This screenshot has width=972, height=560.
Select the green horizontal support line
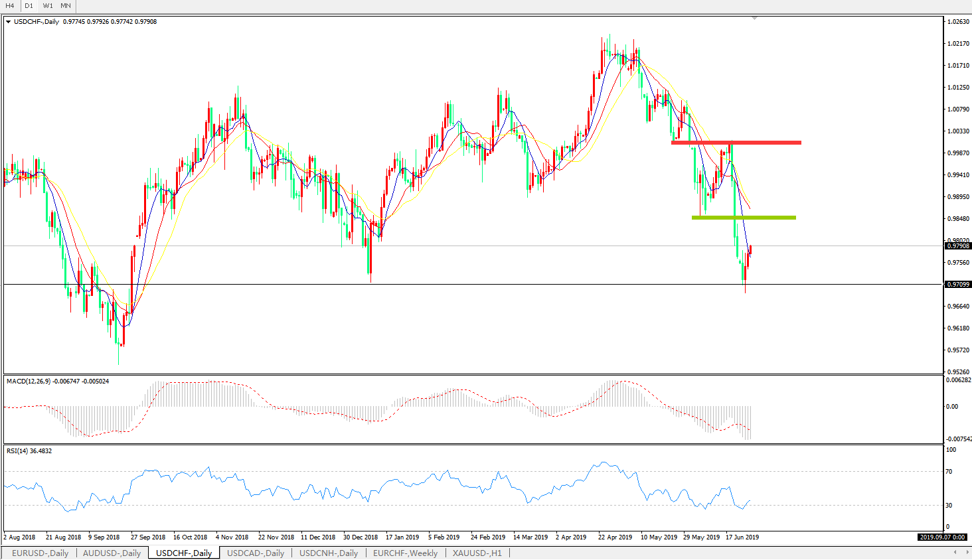(x=744, y=218)
